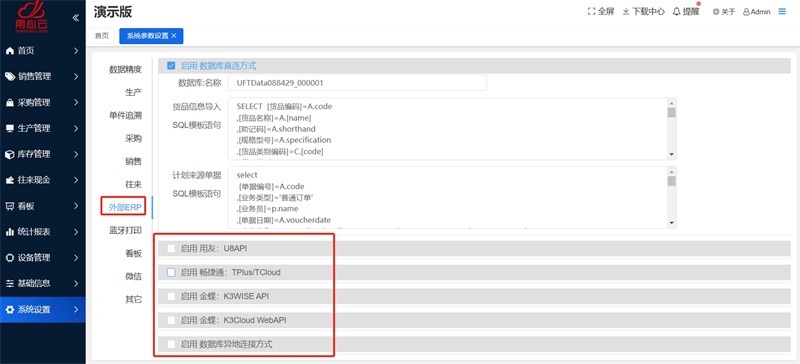Open the hamburger menu icon at top right

tap(782, 11)
